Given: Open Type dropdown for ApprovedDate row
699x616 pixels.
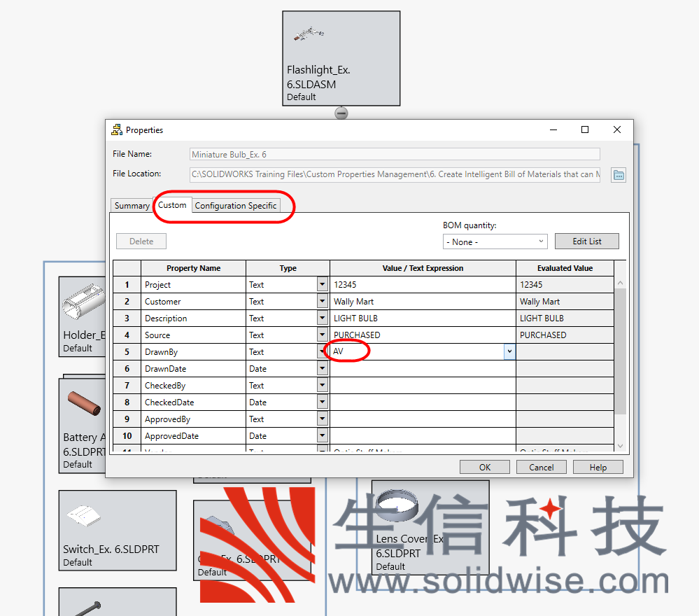Looking at the screenshot, I should tap(323, 435).
